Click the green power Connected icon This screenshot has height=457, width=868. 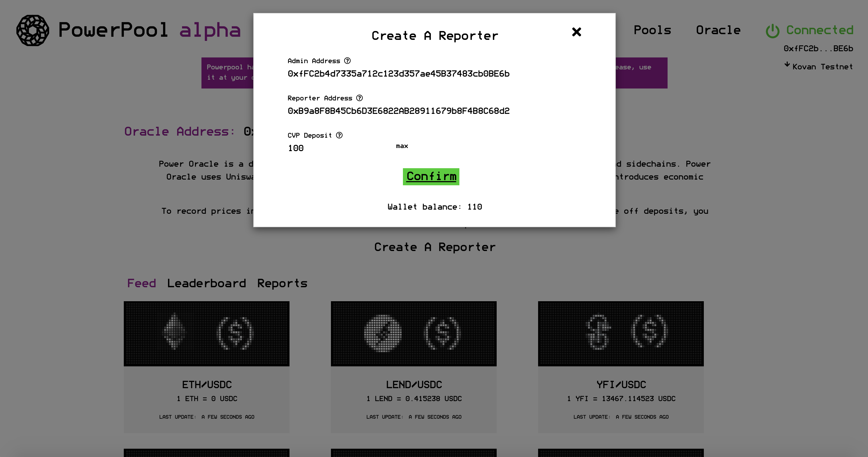tap(772, 31)
